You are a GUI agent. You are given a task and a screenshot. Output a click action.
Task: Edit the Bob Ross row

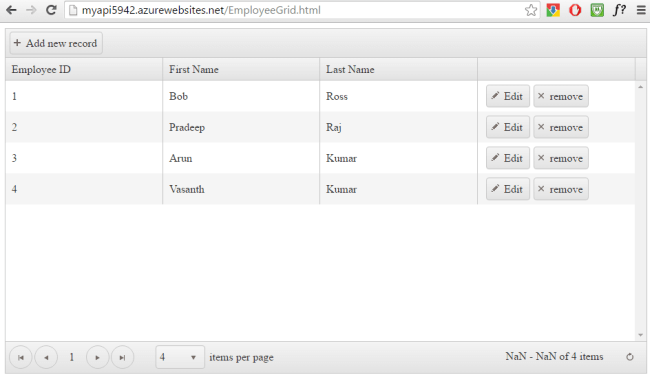click(x=508, y=96)
